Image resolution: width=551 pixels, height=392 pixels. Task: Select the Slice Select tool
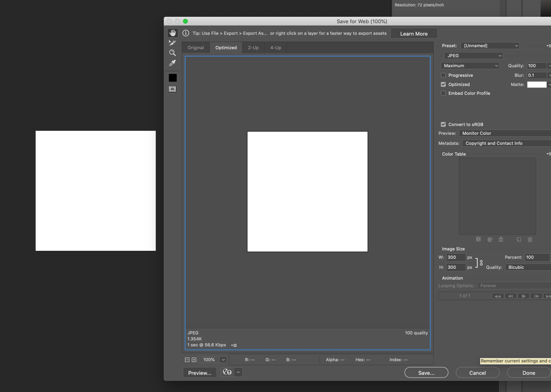(x=172, y=43)
